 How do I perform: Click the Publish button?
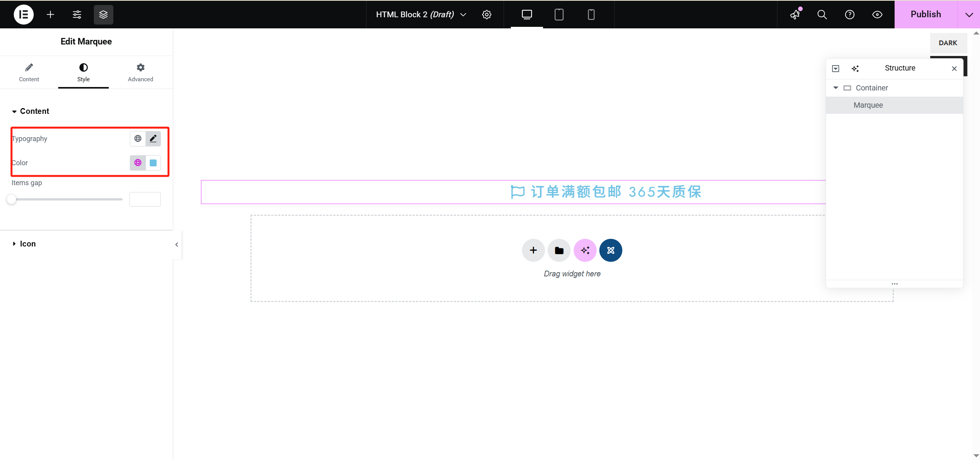click(x=925, y=14)
